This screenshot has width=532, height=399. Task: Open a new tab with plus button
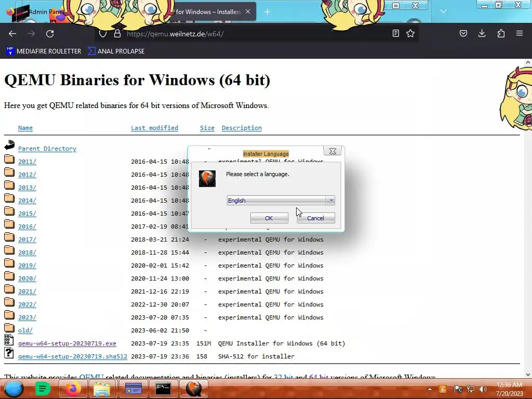(x=268, y=12)
